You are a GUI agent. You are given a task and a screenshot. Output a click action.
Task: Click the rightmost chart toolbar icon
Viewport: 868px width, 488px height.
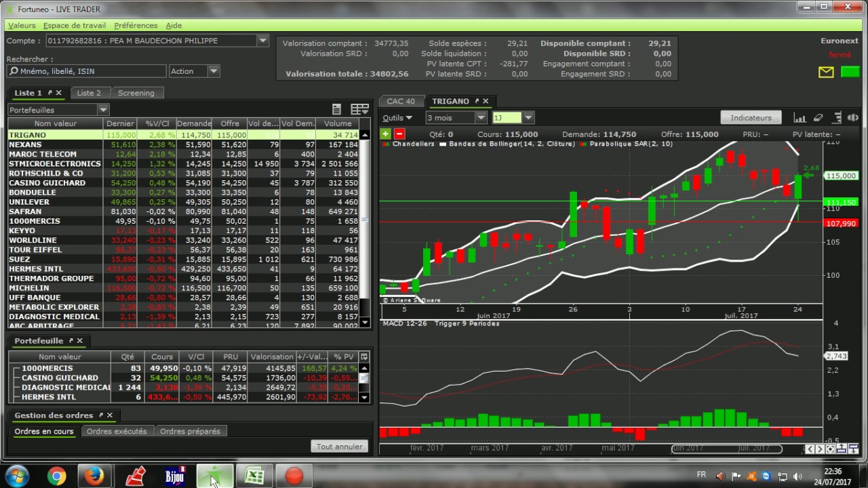853,117
